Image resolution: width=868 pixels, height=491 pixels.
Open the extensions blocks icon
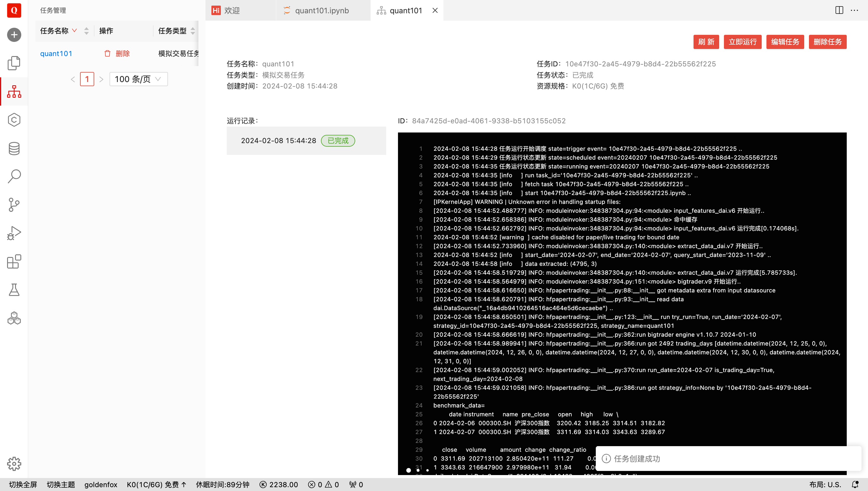click(14, 262)
